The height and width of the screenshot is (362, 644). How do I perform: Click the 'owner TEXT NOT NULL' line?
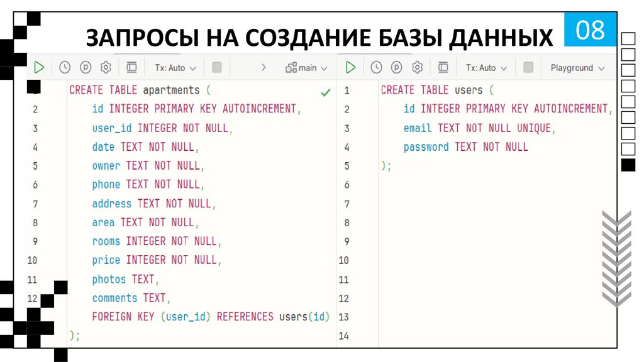pyautogui.click(x=148, y=165)
